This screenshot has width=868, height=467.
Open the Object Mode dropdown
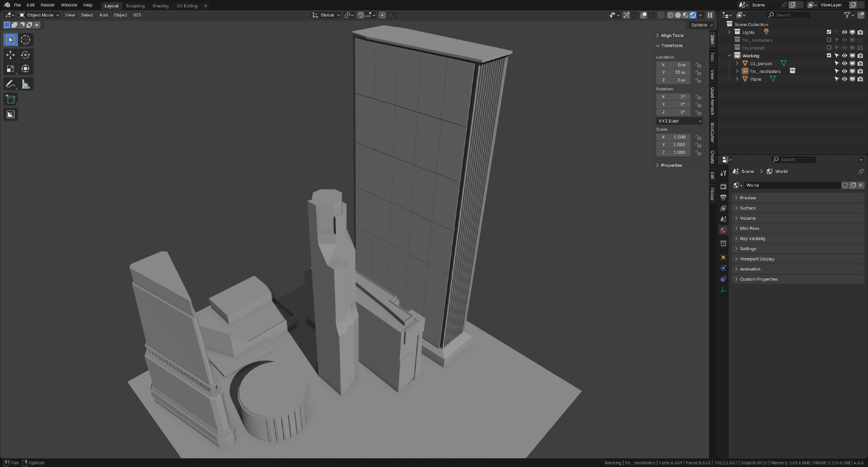[39, 15]
